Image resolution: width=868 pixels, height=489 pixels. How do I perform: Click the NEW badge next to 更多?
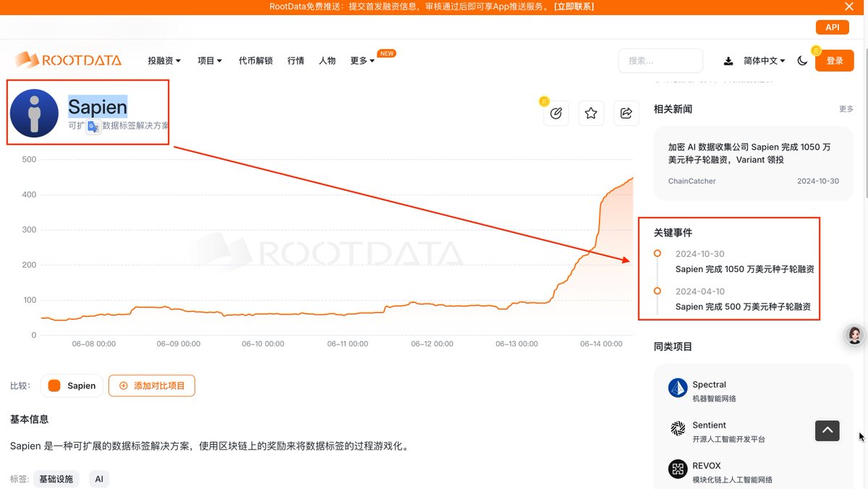pos(387,54)
